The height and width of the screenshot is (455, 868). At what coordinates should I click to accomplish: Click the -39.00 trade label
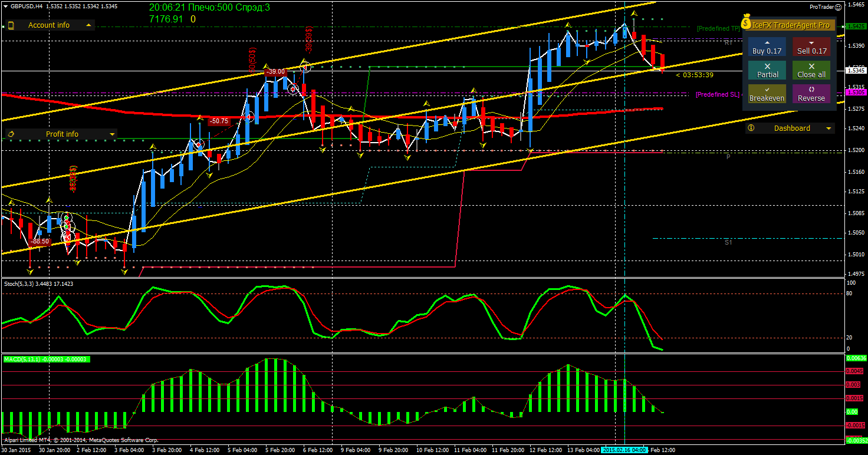[275, 71]
